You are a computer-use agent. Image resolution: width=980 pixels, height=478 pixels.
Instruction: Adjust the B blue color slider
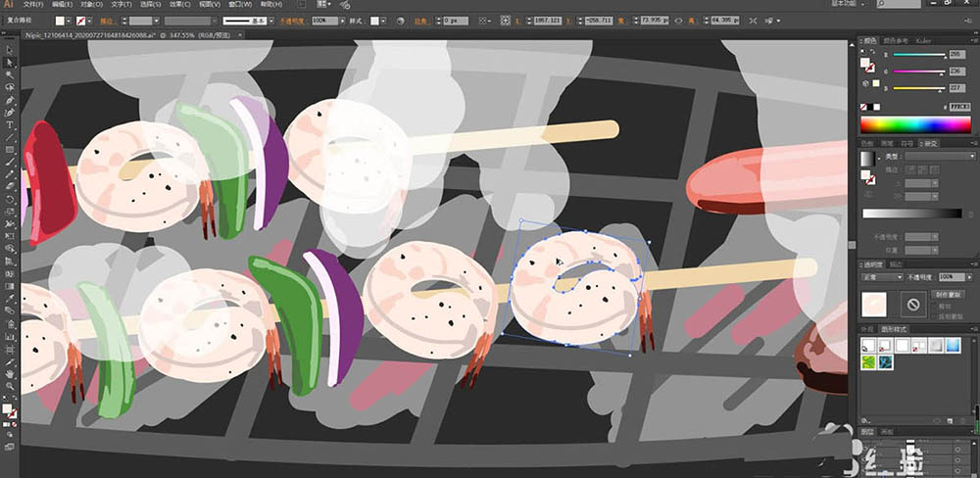pyautogui.click(x=919, y=89)
